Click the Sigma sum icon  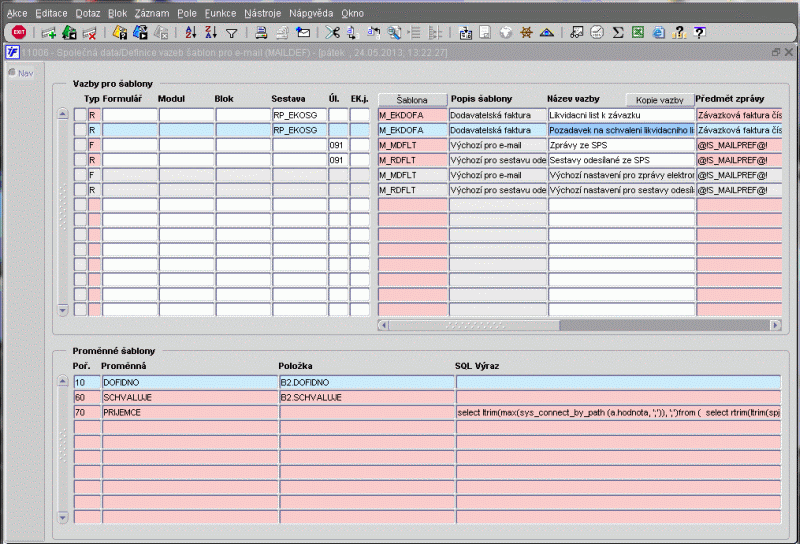tap(618, 32)
